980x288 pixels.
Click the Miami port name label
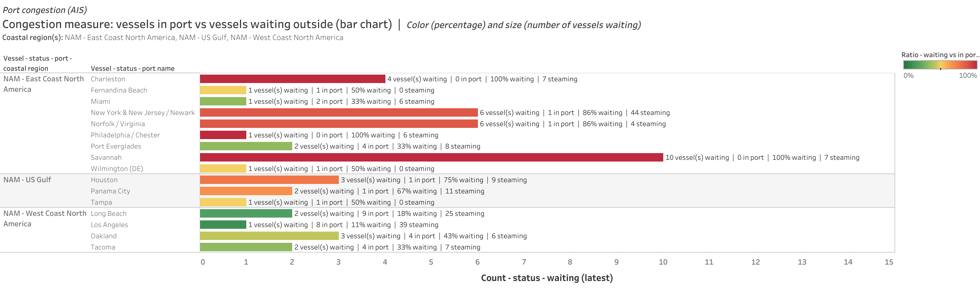[x=101, y=101]
